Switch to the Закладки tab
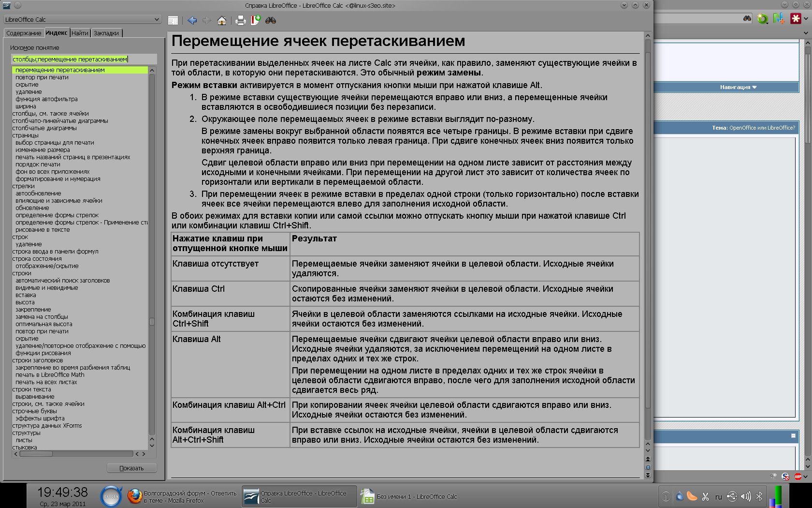Image resolution: width=812 pixels, height=508 pixels. pyautogui.click(x=106, y=33)
